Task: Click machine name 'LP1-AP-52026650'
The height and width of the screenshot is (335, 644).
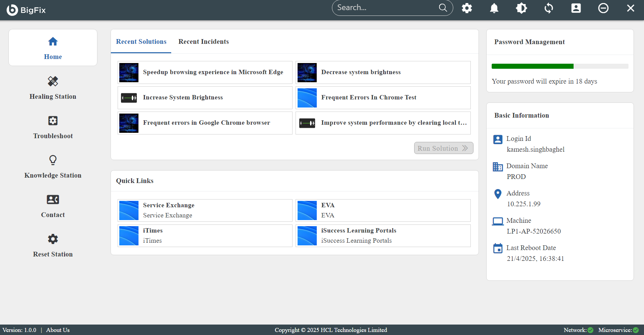Action: click(x=534, y=231)
